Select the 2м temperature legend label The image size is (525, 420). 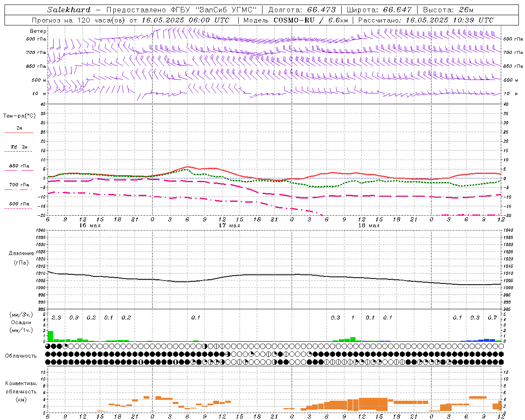[19, 128]
